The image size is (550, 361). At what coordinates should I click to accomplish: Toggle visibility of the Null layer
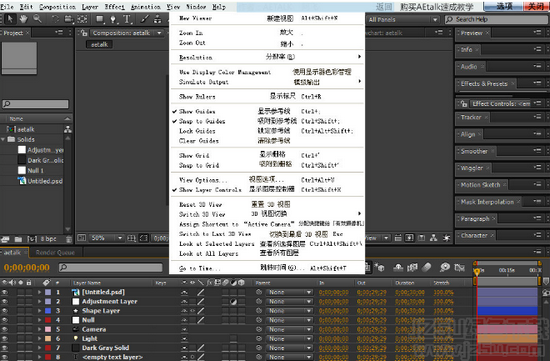(5, 320)
